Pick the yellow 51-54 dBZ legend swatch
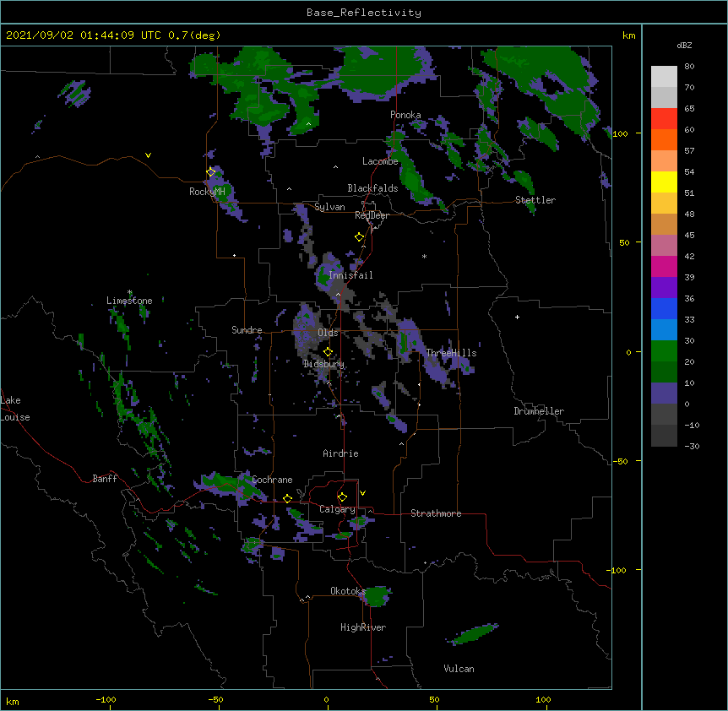Image resolution: width=728 pixels, height=711 pixels. 664,182
